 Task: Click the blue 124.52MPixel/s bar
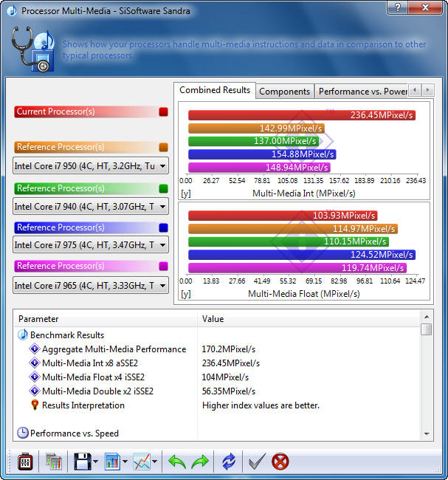tap(302, 255)
